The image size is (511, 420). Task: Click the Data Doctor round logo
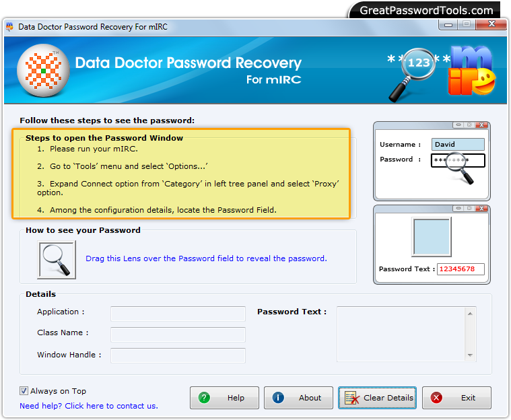click(43, 71)
